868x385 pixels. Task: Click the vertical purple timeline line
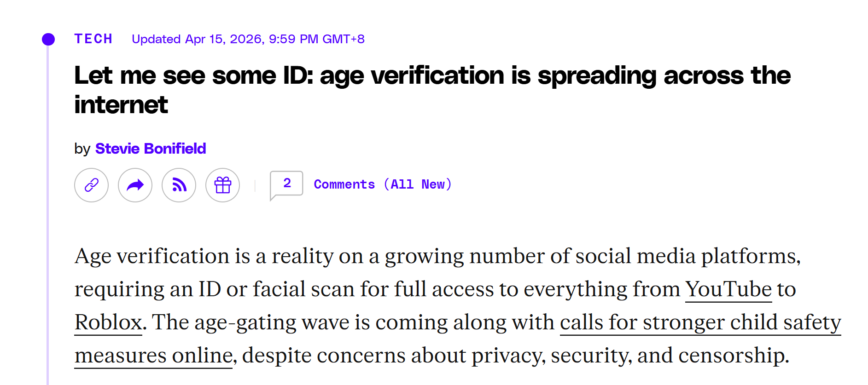(x=47, y=230)
